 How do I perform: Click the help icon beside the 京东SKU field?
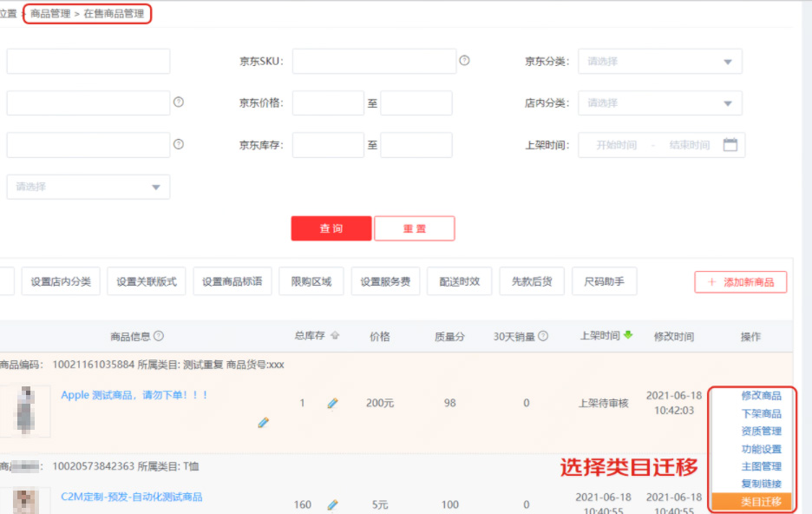[x=466, y=60]
